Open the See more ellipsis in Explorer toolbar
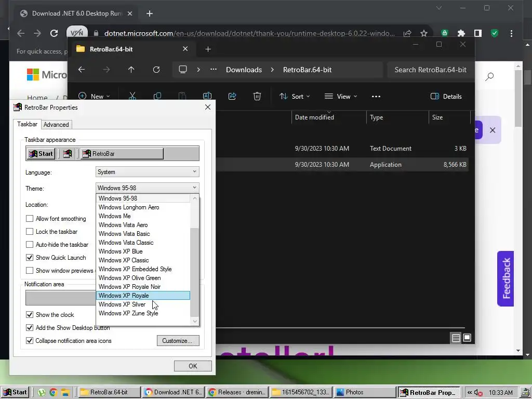This screenshot has height=399, width=532. pyautogui.click(x=376, y=96)
